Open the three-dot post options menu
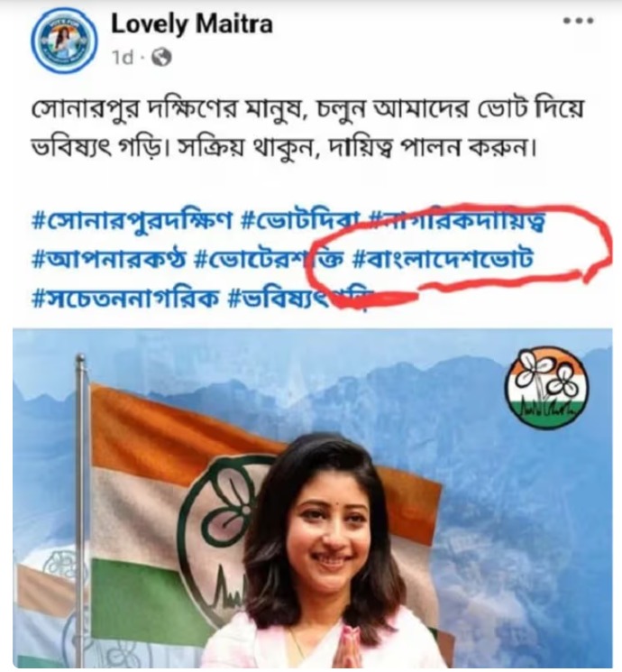This screenshot has width=622, height=672. (x=579, y=21)
